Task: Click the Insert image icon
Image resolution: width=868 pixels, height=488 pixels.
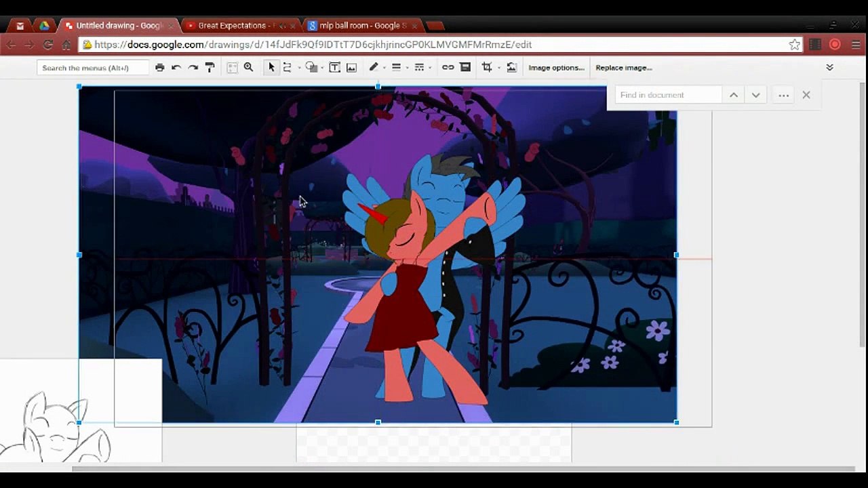Action: tap(351, 67)
